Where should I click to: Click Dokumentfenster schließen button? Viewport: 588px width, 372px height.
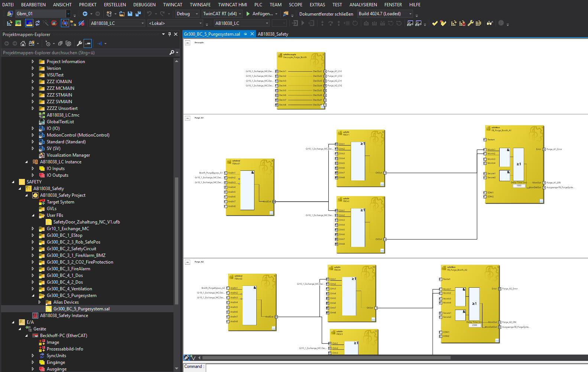(326, 14)
